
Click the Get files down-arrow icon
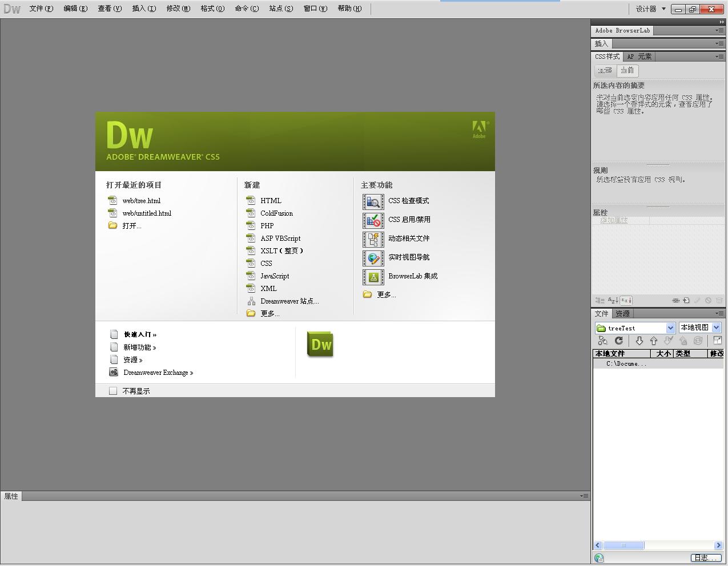click(639, 341)
